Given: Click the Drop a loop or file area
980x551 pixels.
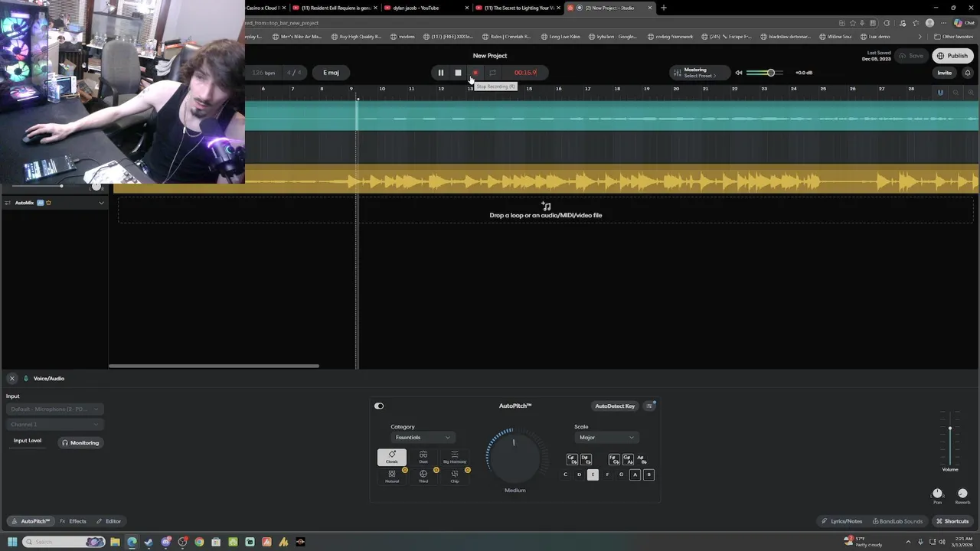Looking at the screenshot, I should tap(545, 210).
